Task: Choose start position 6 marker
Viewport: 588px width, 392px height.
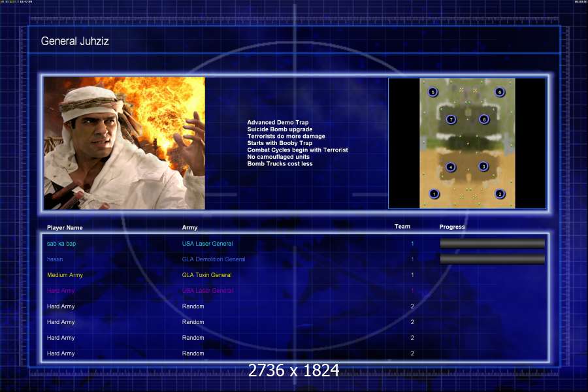Action: coord(500,93)
